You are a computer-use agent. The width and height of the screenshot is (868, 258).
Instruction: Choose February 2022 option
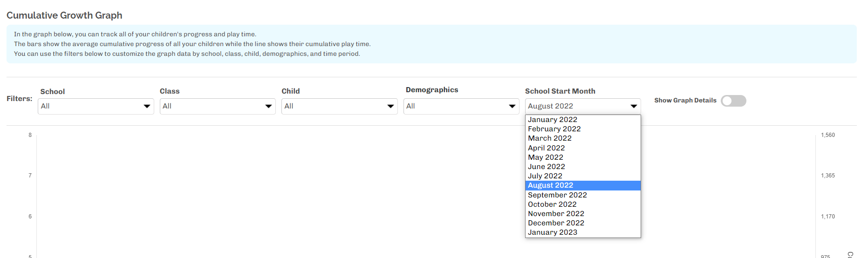554,129
